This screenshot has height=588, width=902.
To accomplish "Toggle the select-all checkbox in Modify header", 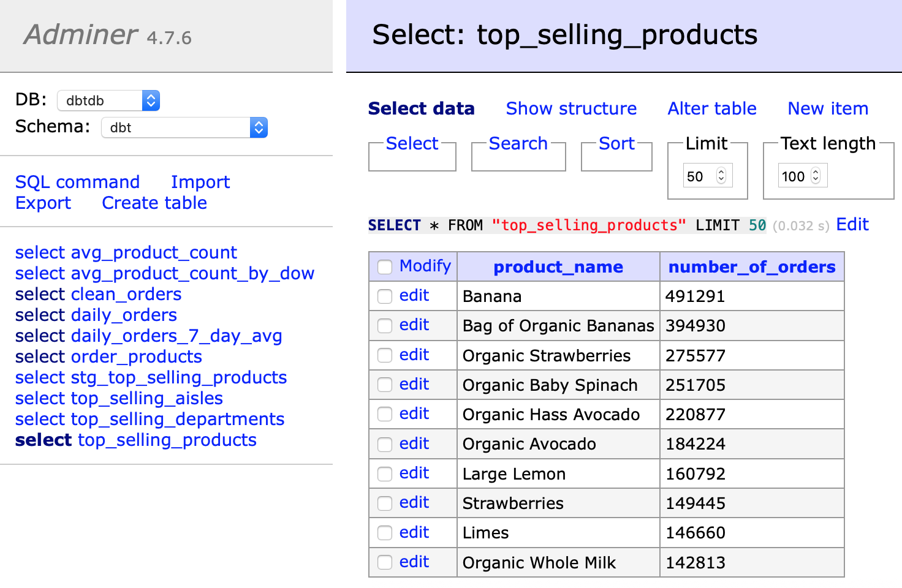I will (x=385, y=267).
